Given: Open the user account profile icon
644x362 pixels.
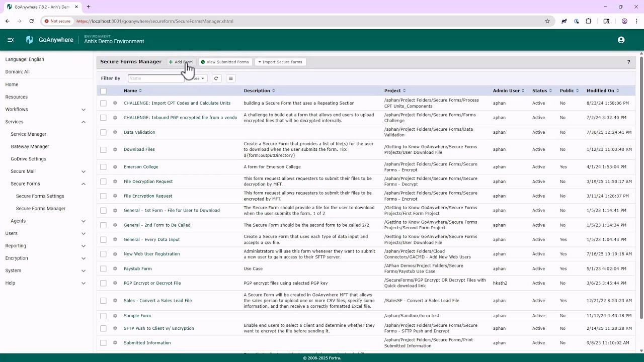Looking at the screenshot, I should 621,40.
